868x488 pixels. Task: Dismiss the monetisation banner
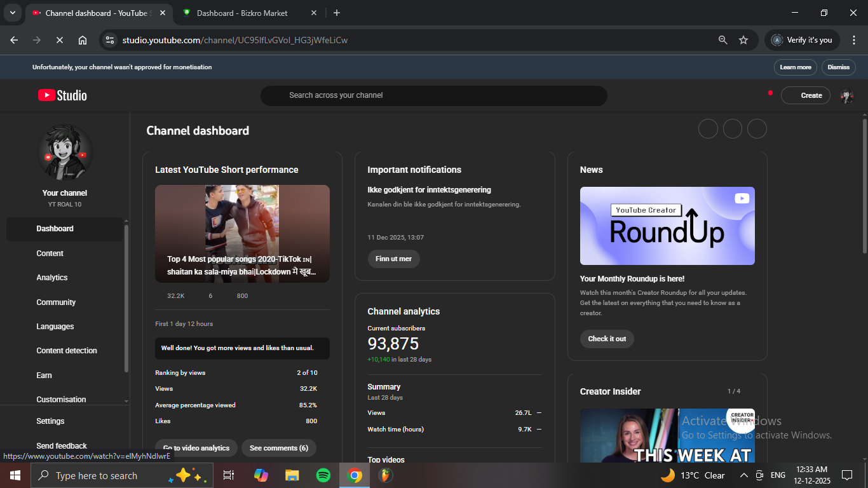pyautogui.click(x=838, y=67)
